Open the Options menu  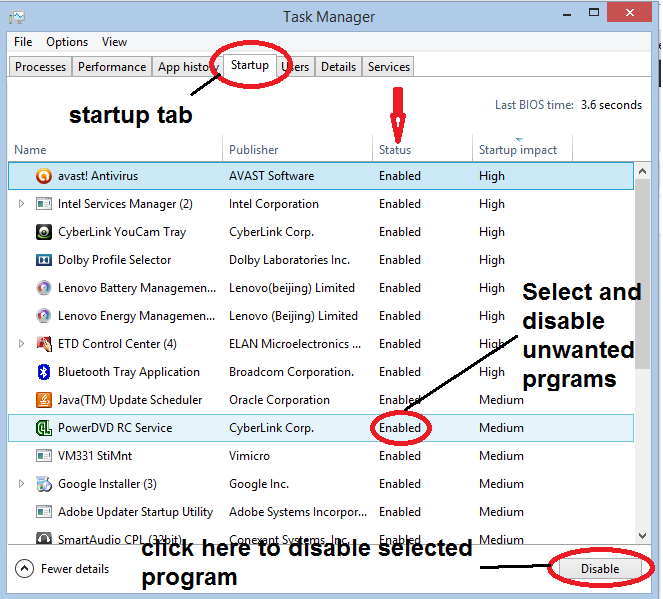[x=67, y=42]
